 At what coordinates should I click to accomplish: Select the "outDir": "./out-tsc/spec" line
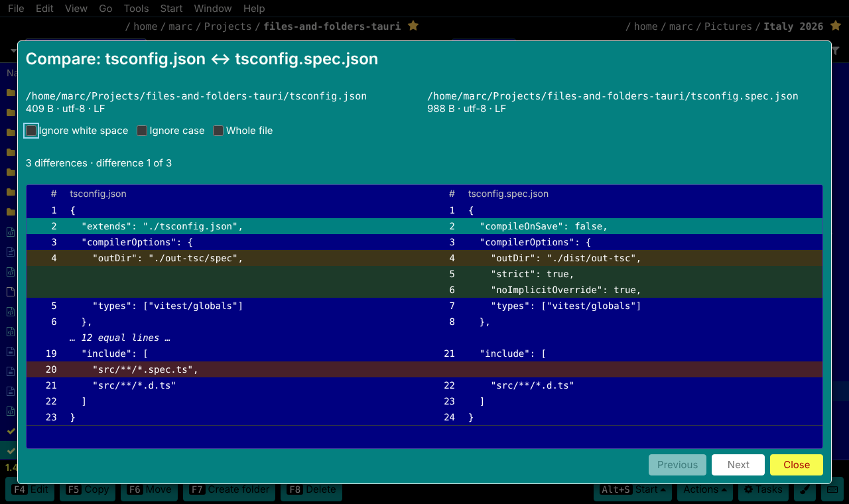point(226,258)
